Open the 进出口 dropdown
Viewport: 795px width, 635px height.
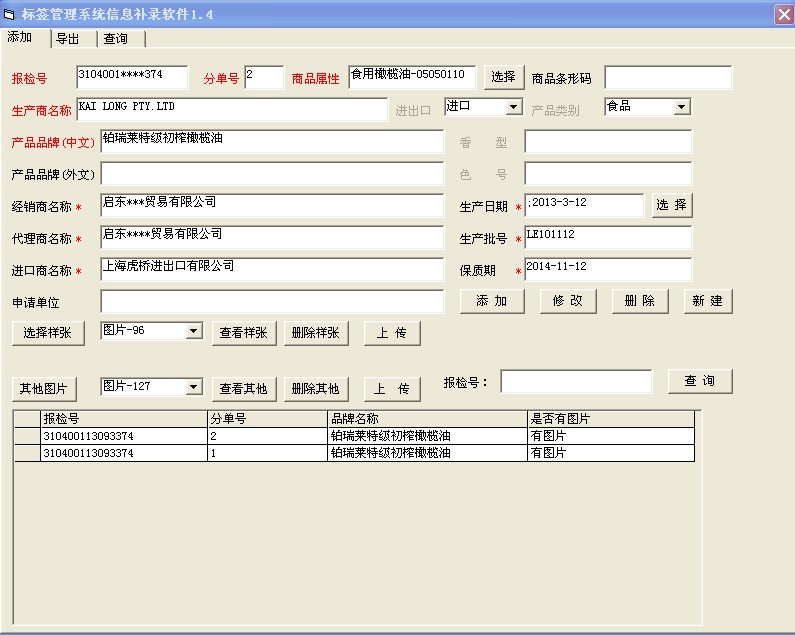click(x=514, y=107)
